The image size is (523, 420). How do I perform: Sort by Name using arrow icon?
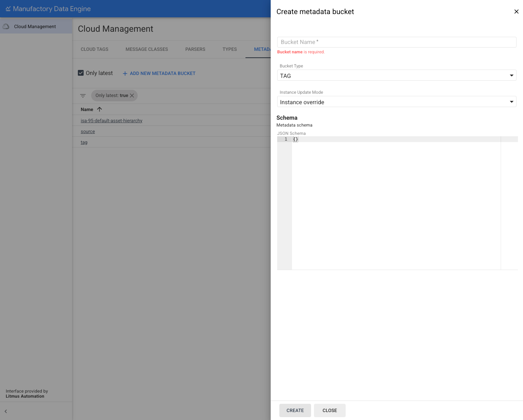click(x=99, y=109)
